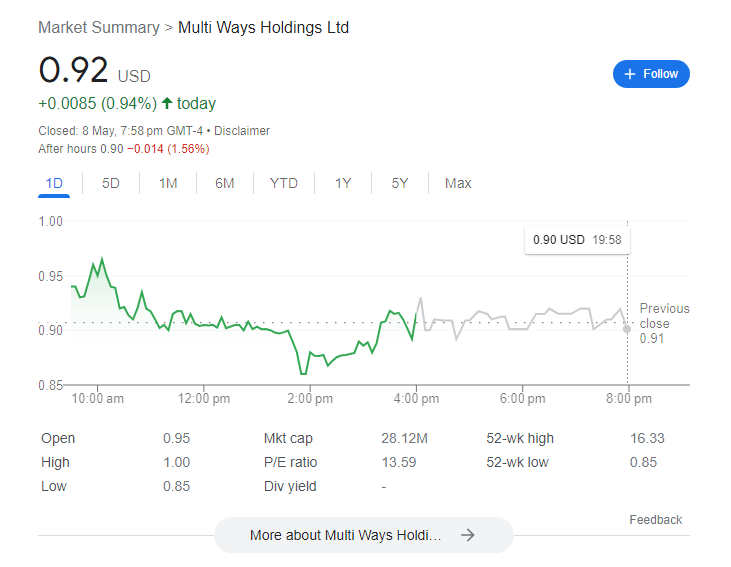Click the Previous close 0.91 label

(x=664, y=323)
